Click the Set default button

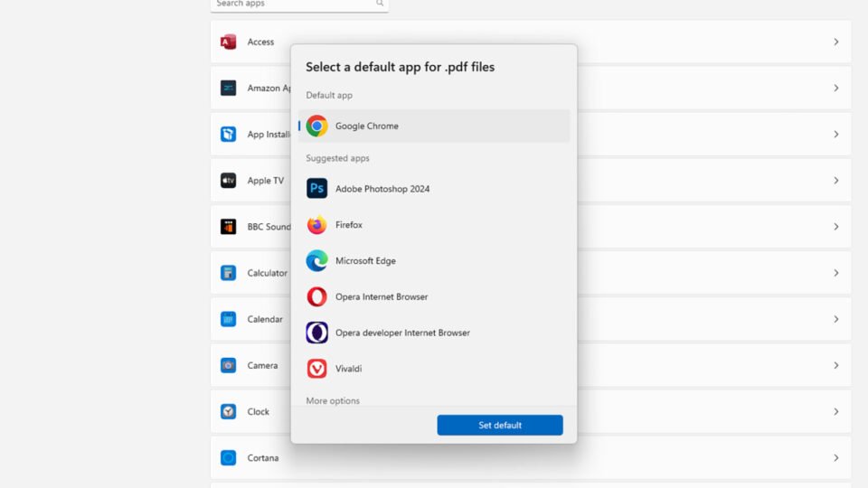coord(500,425)
